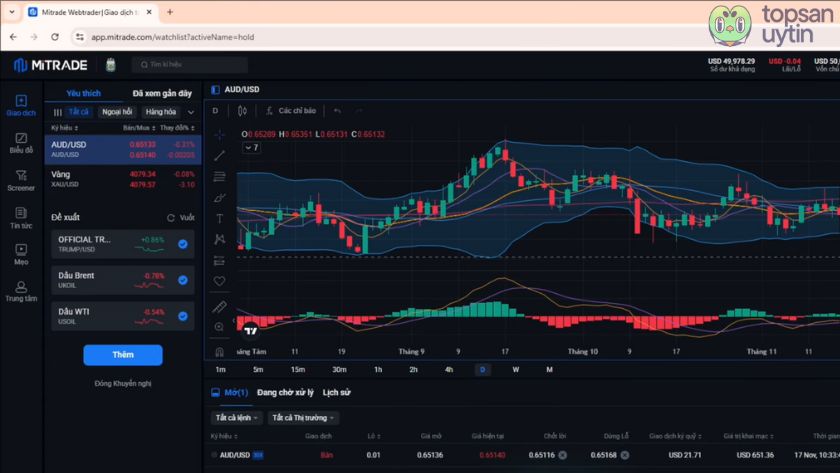840x473 pixels.
Task: Reload the browser page
Action: (x=55, y=37)
